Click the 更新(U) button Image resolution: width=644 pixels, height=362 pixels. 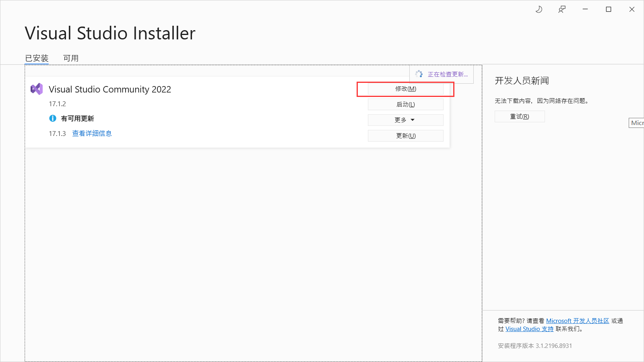pyautogui.click(x=406, y=136)
